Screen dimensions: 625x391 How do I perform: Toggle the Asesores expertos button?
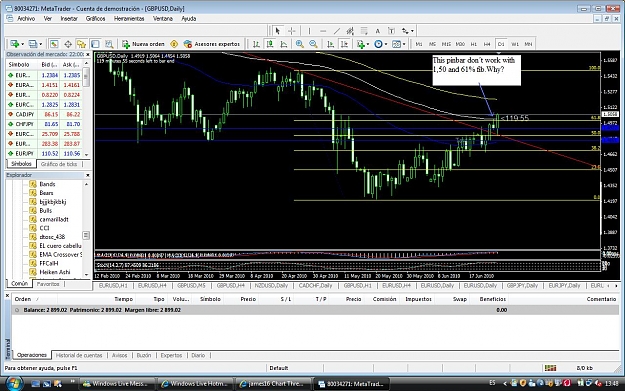[212, 44]
